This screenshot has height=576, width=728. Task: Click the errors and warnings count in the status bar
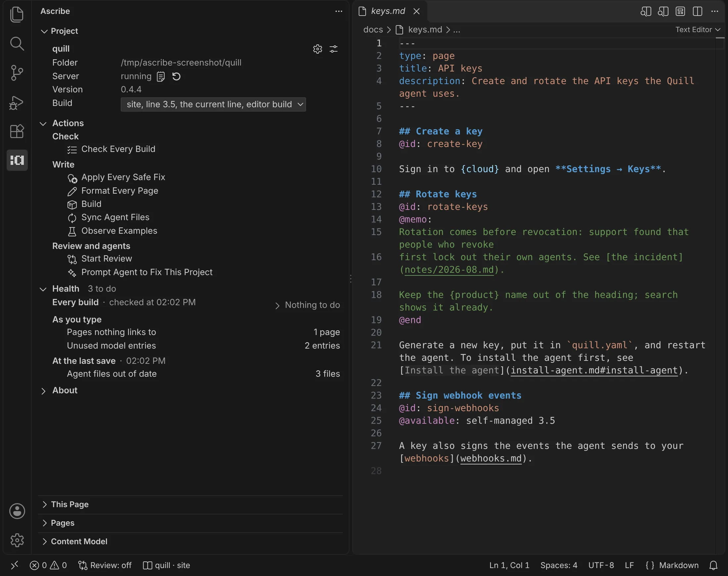click(x=48, y=565)
